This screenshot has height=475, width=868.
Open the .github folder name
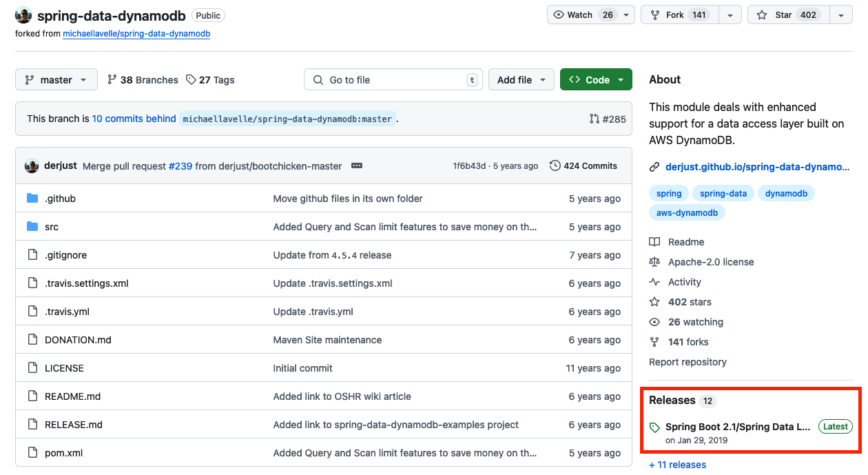(60, 199)
